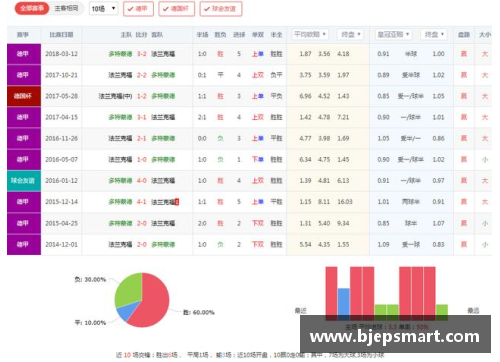Click the 比赛日期 column header
This screenshot has height=362, width=500.
click(61, 35)
